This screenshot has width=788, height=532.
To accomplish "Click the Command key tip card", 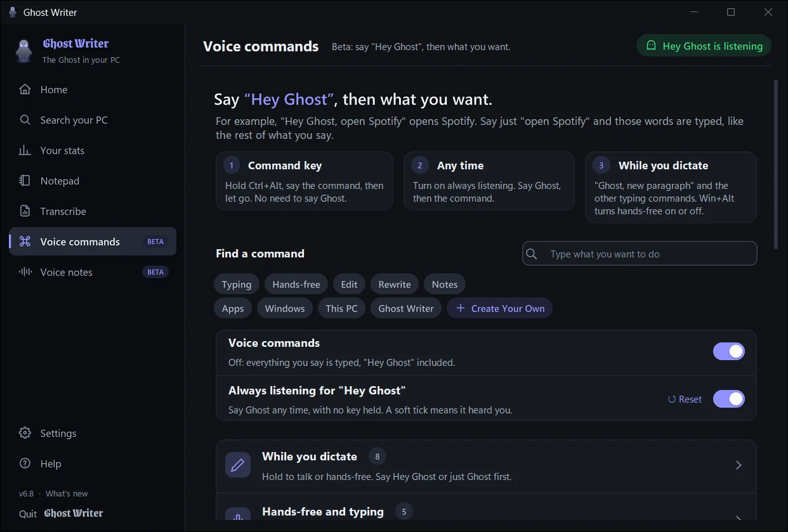I will point(304,181).
